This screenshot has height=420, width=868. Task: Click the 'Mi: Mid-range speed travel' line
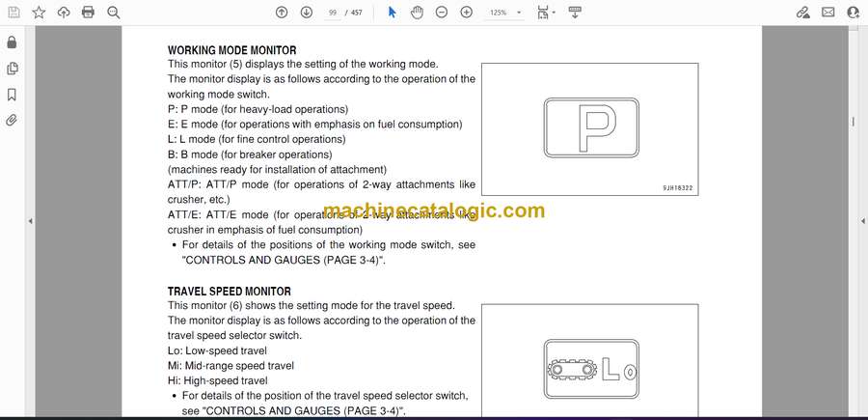coord(231,366)
